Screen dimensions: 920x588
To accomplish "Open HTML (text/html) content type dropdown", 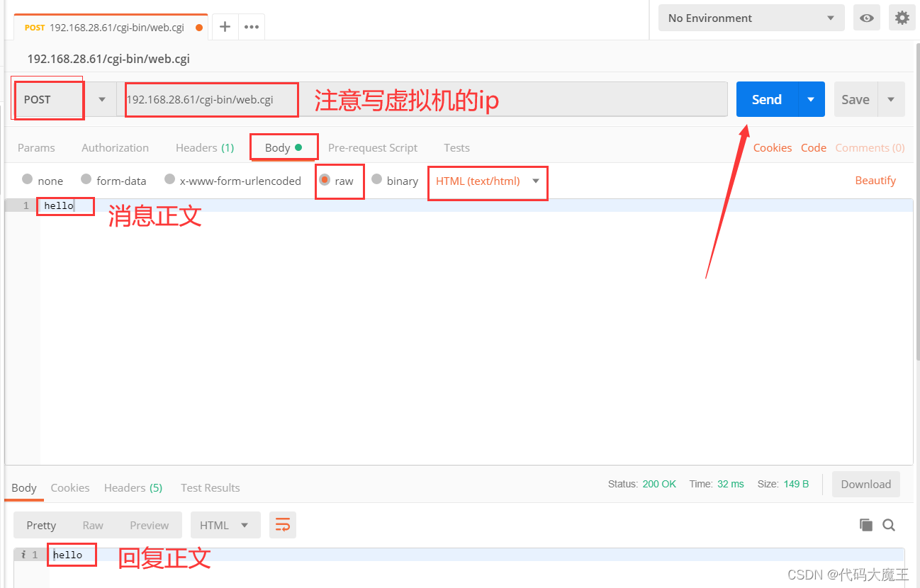I will pos(488,181).
